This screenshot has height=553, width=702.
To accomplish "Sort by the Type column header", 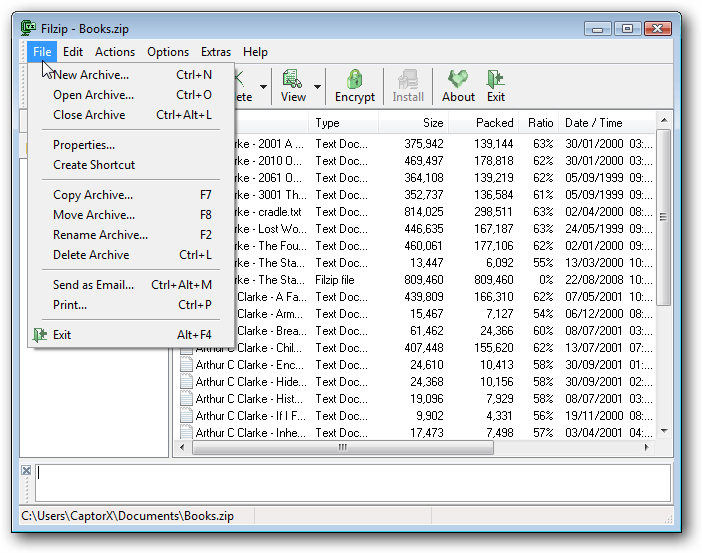I will click(x=343, y=123).
